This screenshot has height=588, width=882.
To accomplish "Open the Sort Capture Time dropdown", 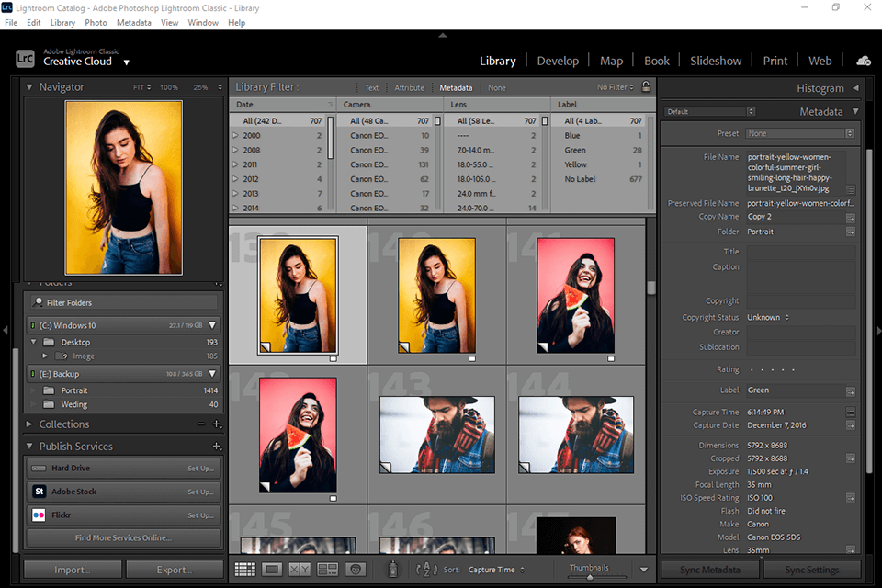I will [x=496, y=570].
